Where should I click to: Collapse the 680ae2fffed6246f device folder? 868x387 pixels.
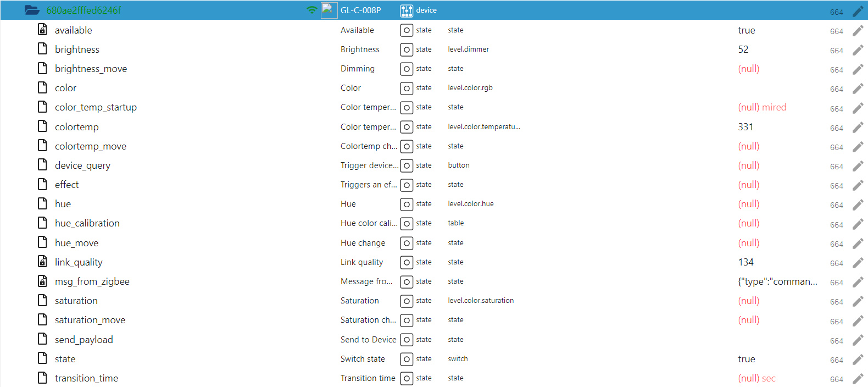(32, 10)
